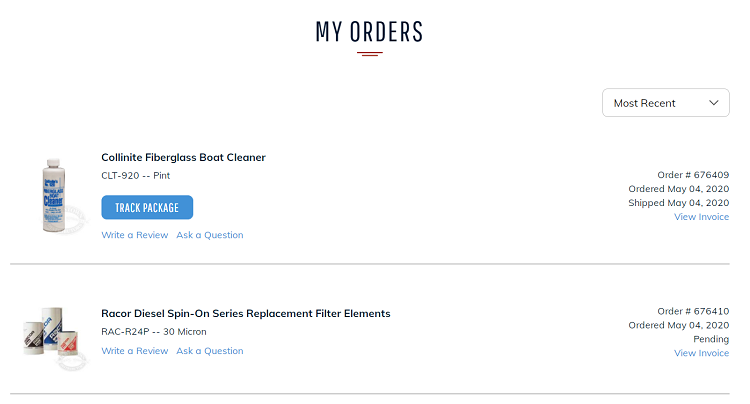750x404 pixels.
Task: Ask a Question about Racor filter elements
Action: 210,350
